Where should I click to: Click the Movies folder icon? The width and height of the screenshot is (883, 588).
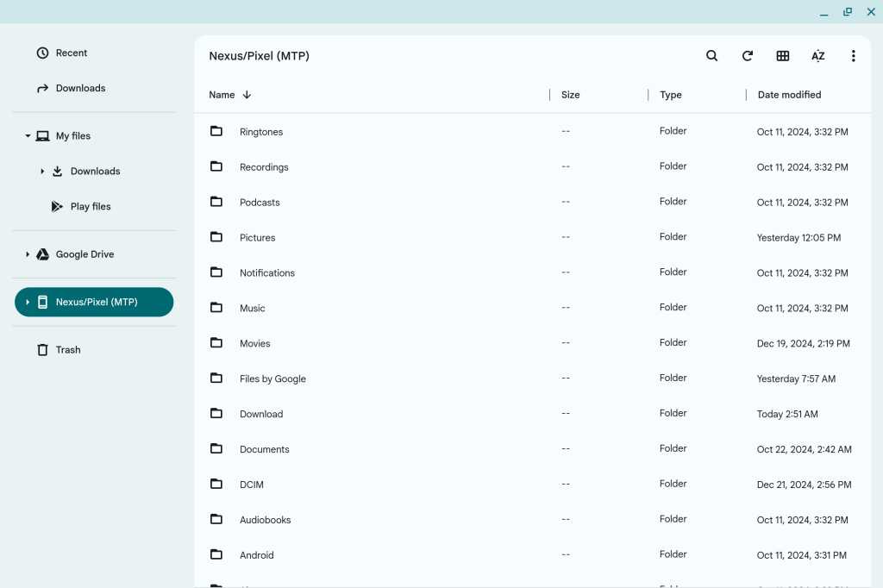pyautogui.click(x=216, y=343)
